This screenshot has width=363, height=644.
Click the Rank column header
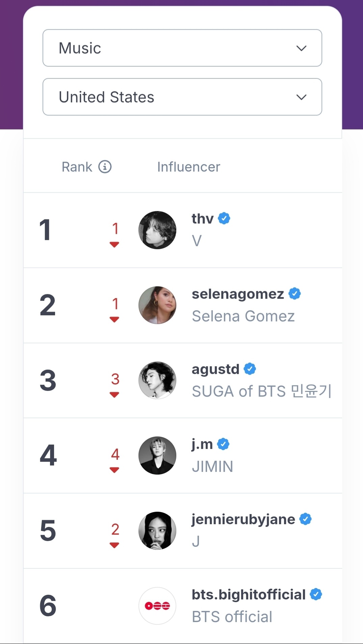coord(77,167)
